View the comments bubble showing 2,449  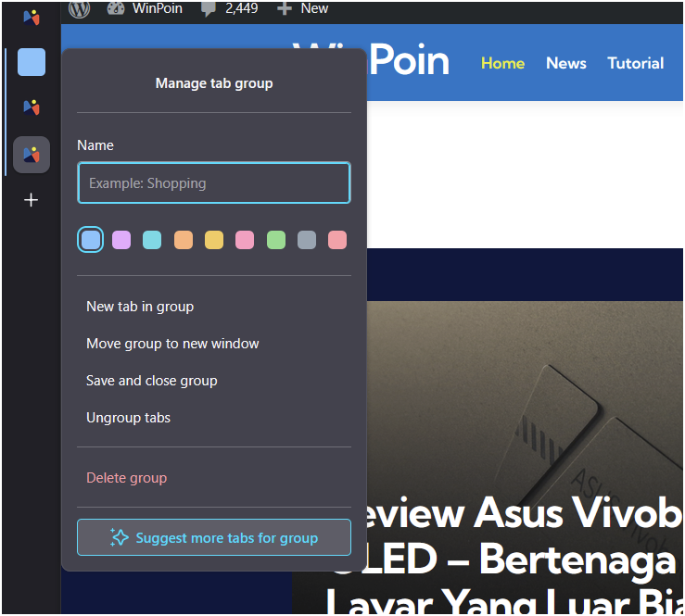229,8
